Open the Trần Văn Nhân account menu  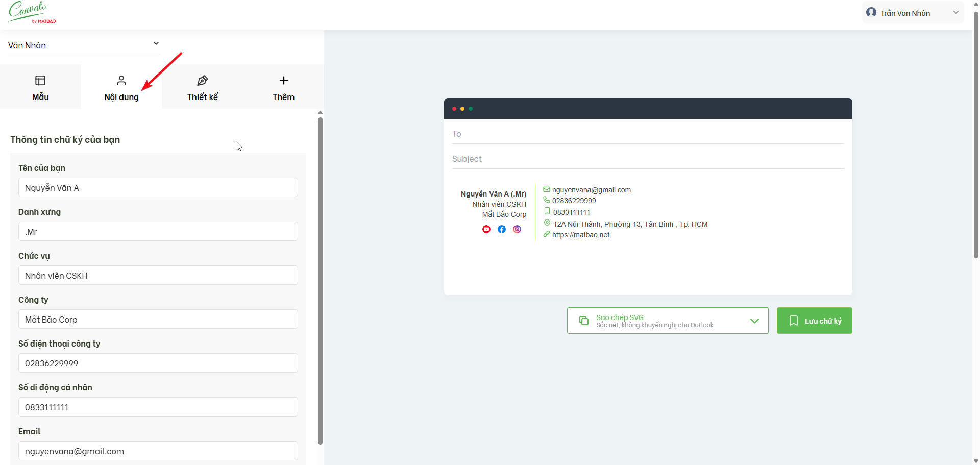click(x=913, y=13)
